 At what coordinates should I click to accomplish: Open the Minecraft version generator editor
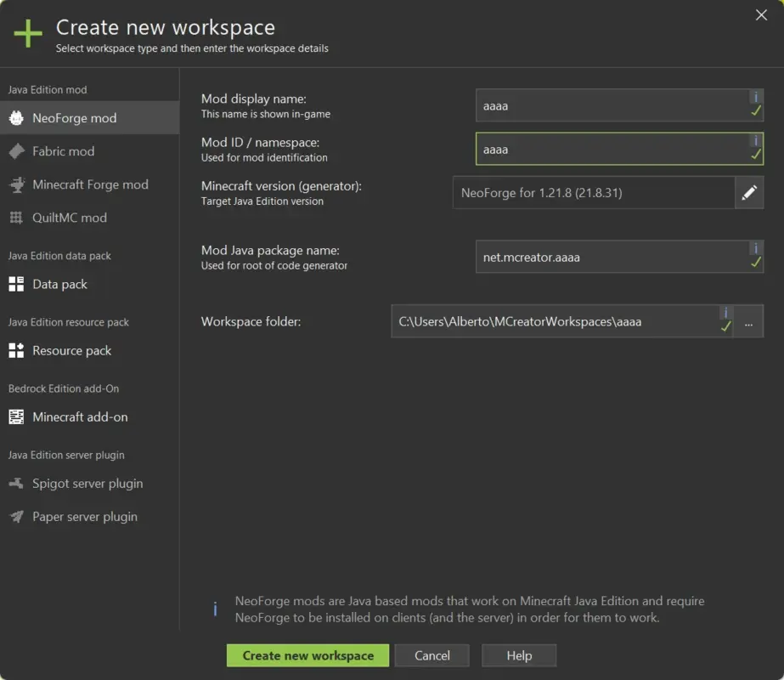[749, 193]
